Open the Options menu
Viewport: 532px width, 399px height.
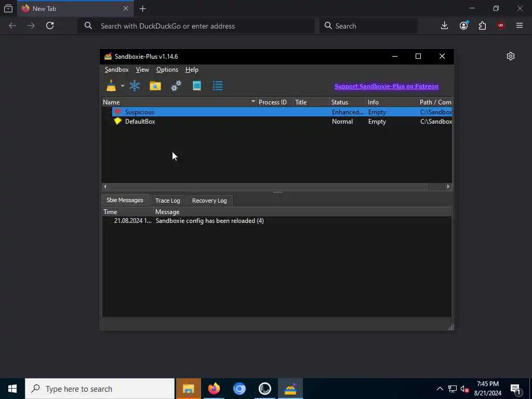167,70
